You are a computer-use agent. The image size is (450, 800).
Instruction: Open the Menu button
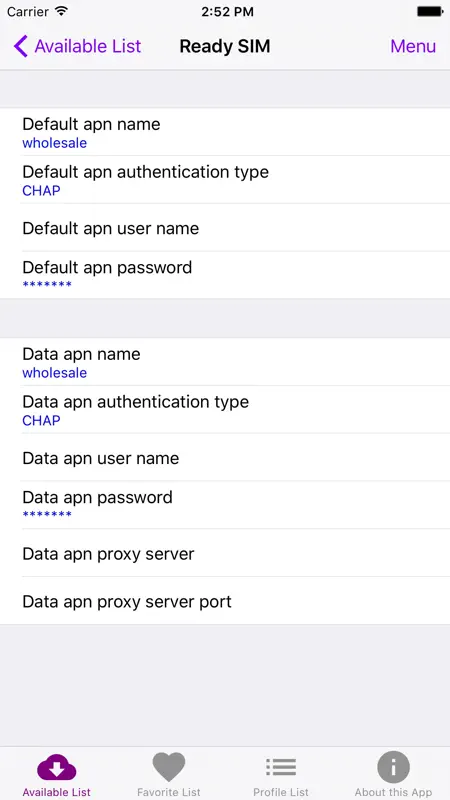coord(413,46)
